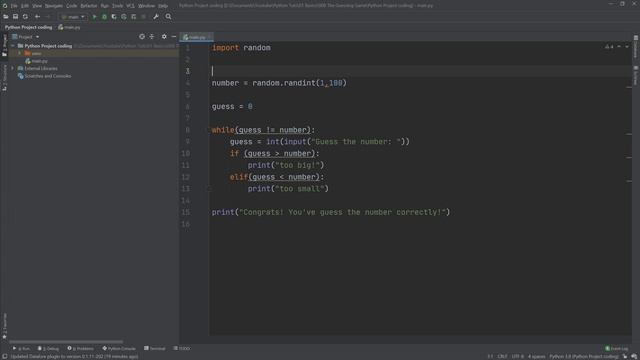Viewport: 640px width, 360px height.
Task: Collapse the Python Project coding root node
Action: pyautogui.click(x=13, y=46)
